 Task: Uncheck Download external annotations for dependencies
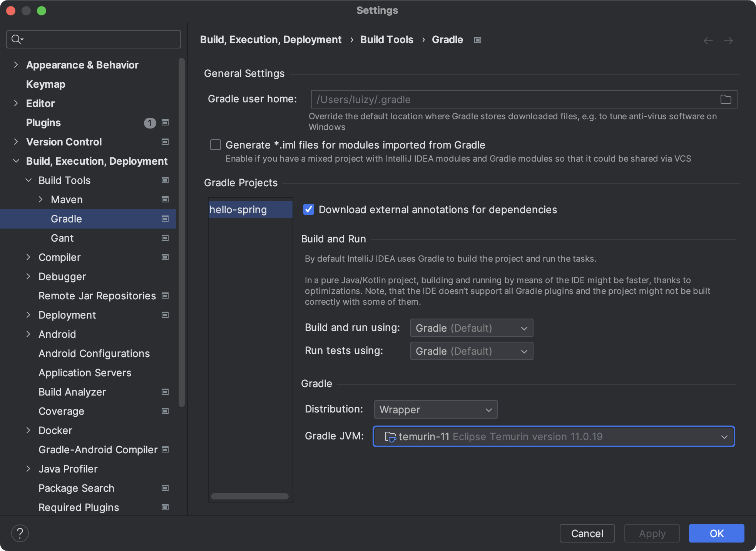pos(309,209)
